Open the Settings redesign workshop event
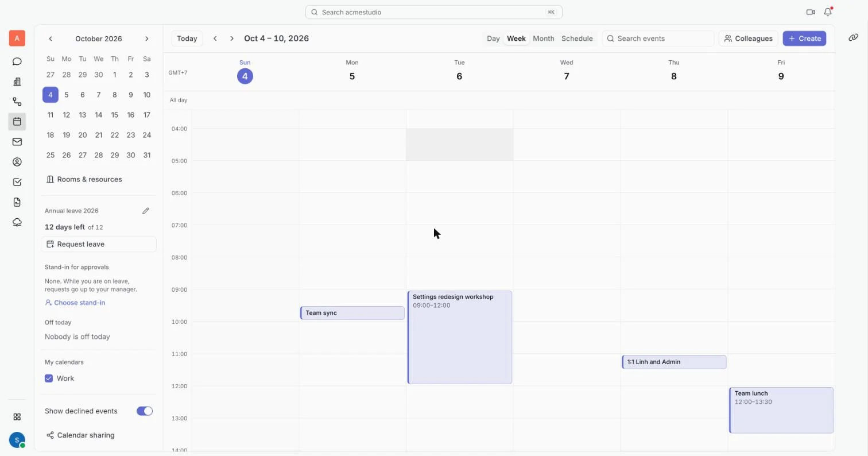This screenshot has height=456, width=868. 459,337
